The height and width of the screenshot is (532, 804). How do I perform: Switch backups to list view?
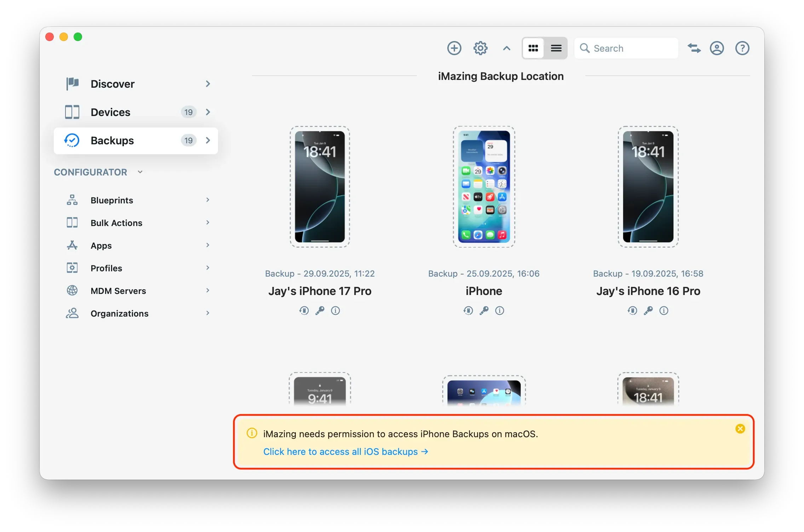[x=556, y=48]
